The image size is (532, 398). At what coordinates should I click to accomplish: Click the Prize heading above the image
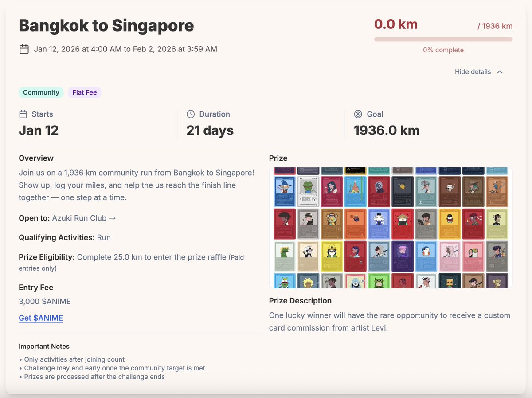278,158
